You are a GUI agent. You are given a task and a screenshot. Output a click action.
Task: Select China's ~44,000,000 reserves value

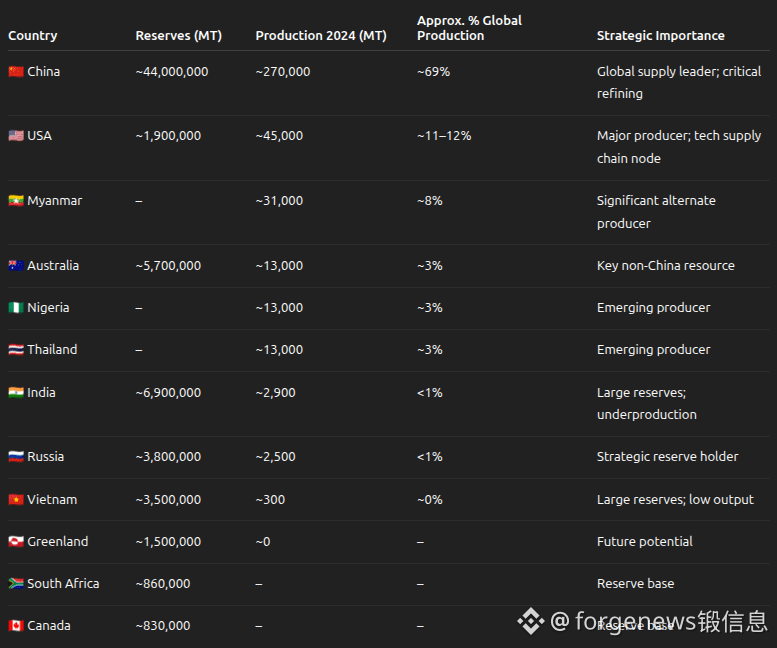coord(172,72)
